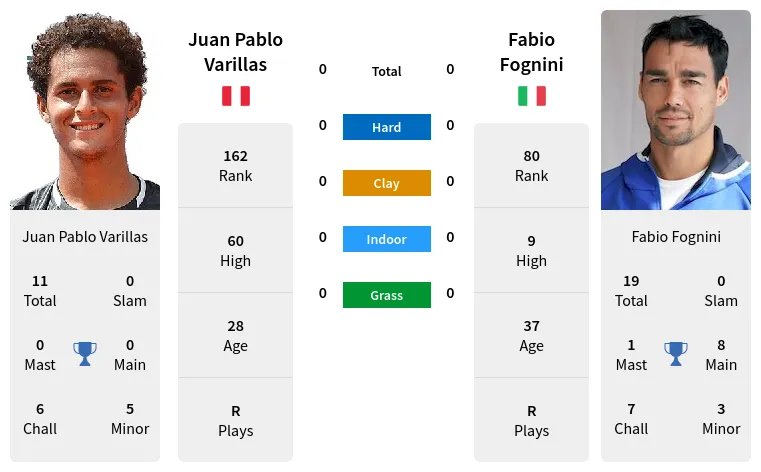Click Fognini 8 Main titles stat
Screen dimensions: 761x472
click(721, 355)
